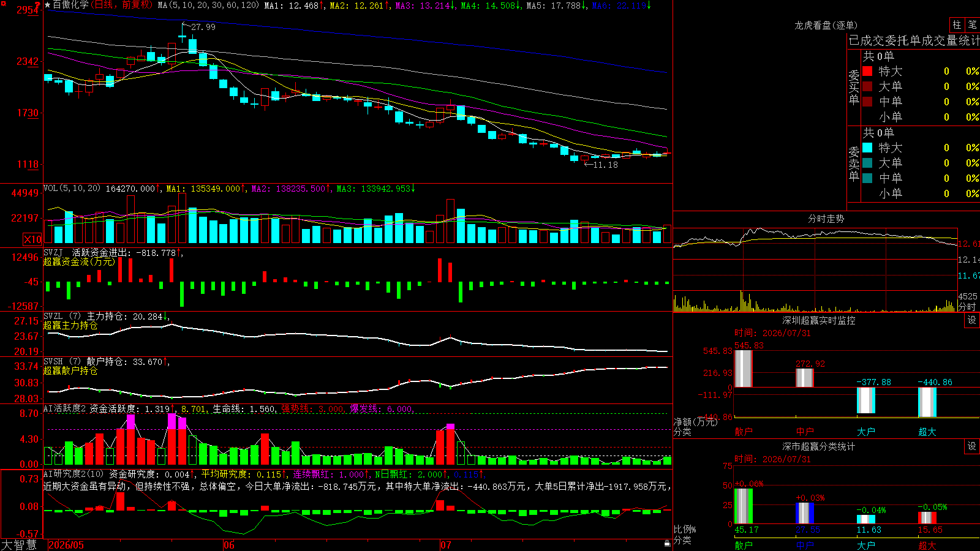This screenshot has height=551, width=980.
Task: Click the 日线, 前复权 period label
Action: 122,5
